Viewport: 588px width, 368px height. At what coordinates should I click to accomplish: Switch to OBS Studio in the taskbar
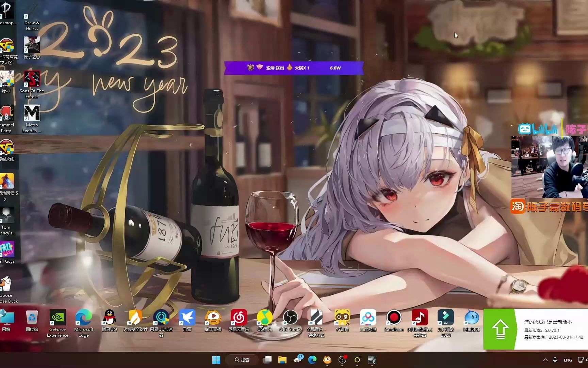[342, 360]
